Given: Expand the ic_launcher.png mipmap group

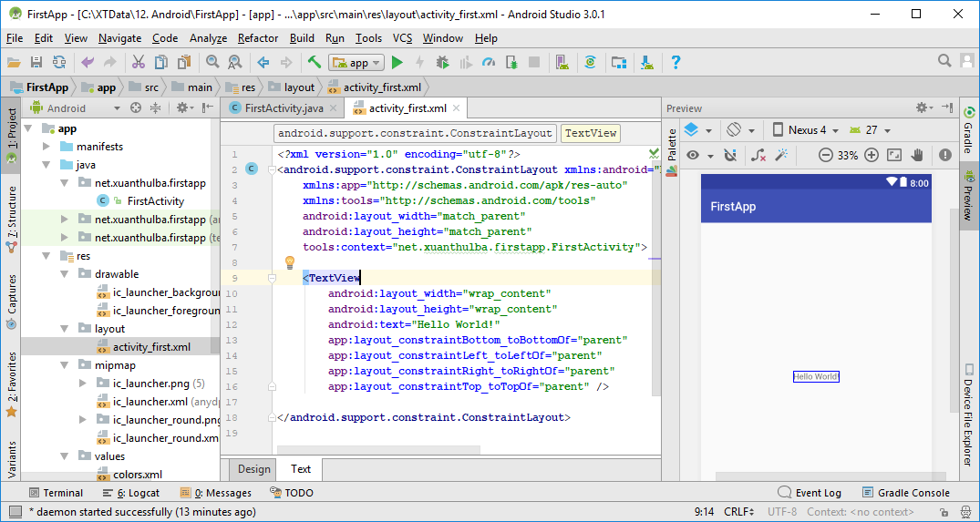Looking at the screenshot, I should tap(83, 383).
